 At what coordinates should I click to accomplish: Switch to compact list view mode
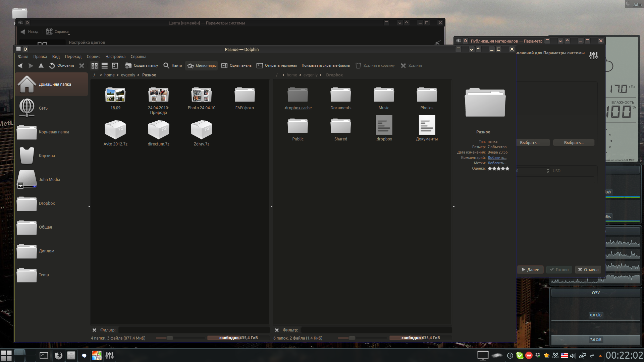(x=105, y=66)
